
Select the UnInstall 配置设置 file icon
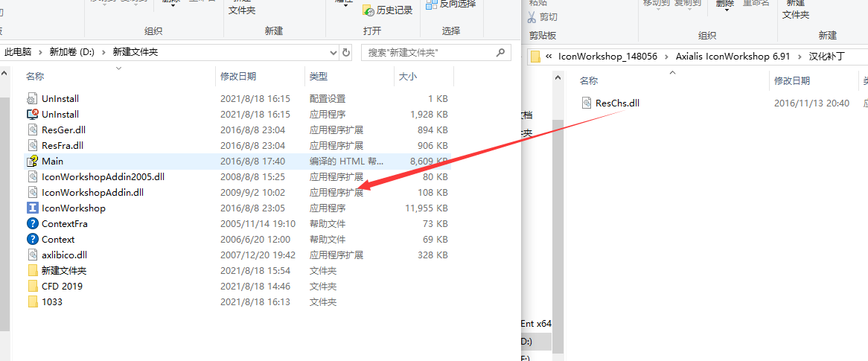tap(32, 99)
